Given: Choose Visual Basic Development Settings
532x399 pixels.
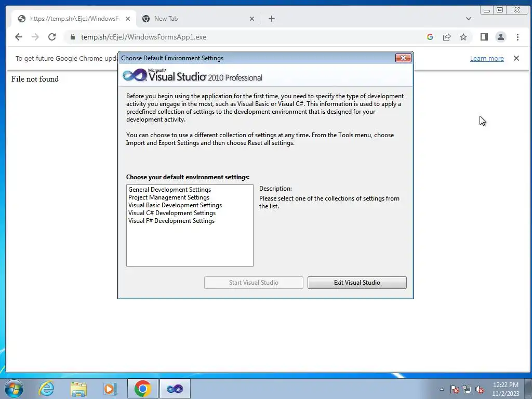Looking at the screenshot, I should click(175, 205).
